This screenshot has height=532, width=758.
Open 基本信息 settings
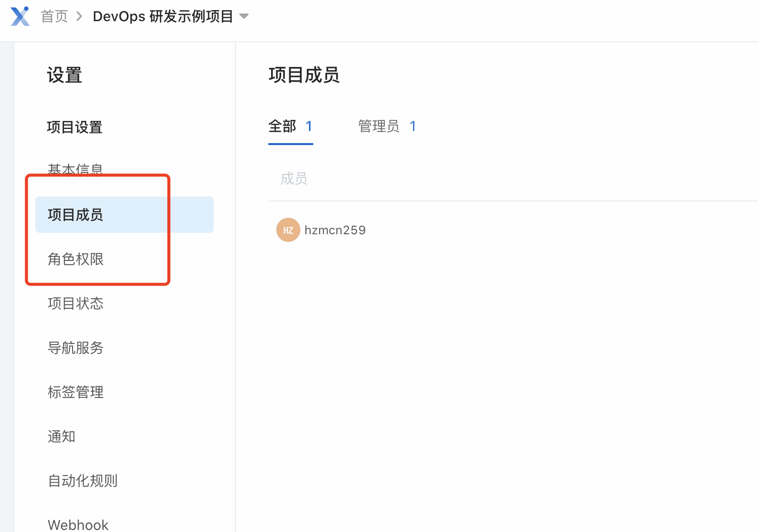coord(75,169)
